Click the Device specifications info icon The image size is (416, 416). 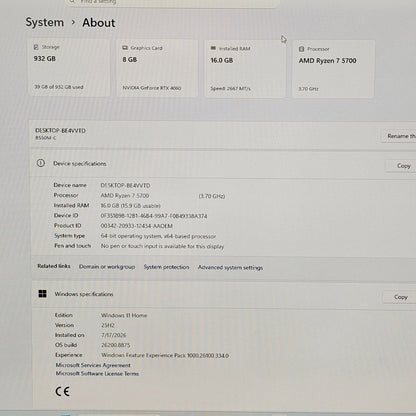pyautogui.click(x=41, y=163)
